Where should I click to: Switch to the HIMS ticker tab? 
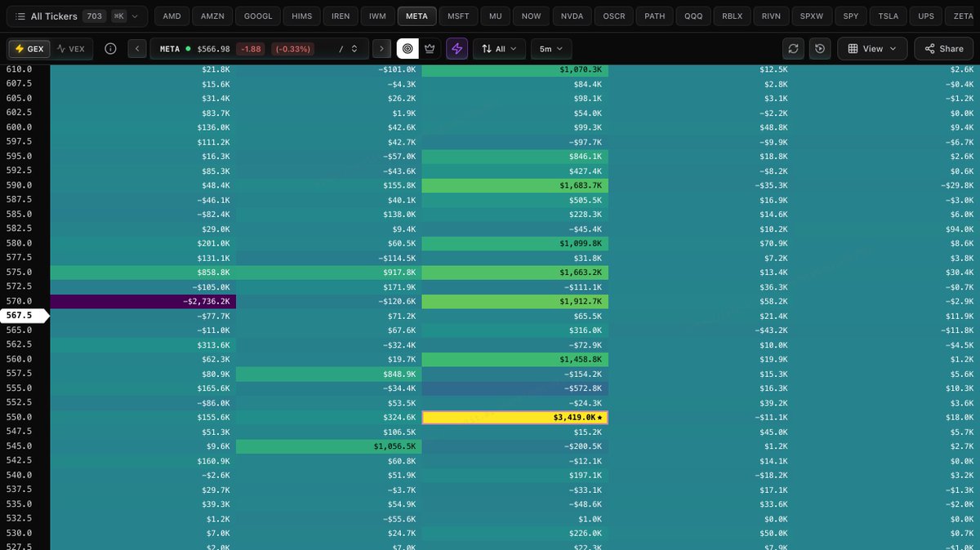302,16
